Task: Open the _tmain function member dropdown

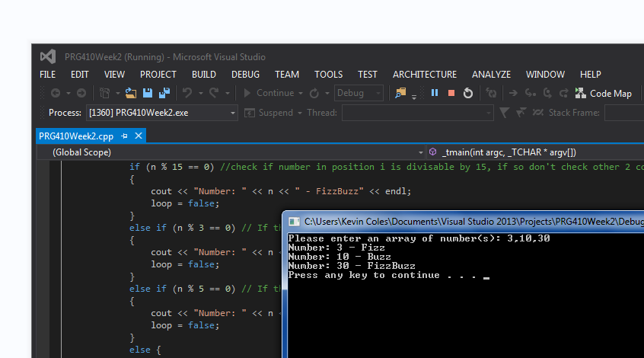Action: point(536,152)
